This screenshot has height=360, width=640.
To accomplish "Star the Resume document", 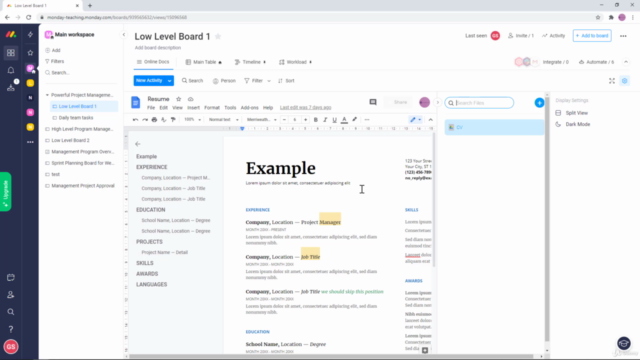I will 178,99.
